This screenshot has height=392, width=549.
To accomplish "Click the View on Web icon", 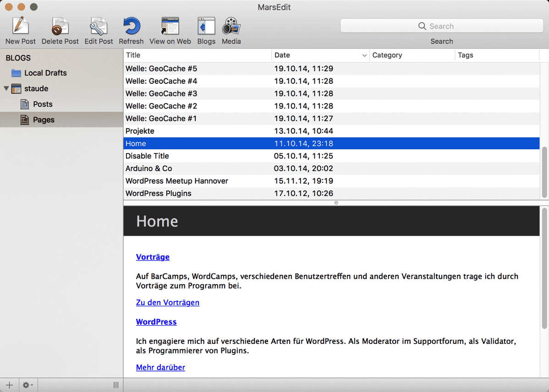I will [x=170, y=26].
